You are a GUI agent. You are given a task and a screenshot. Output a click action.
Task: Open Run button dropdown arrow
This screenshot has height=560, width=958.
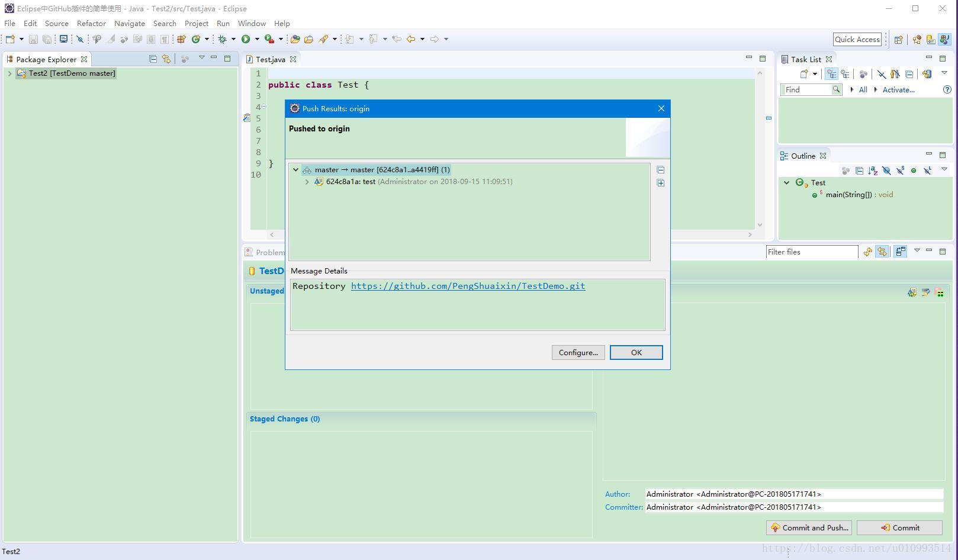(257, 39)
